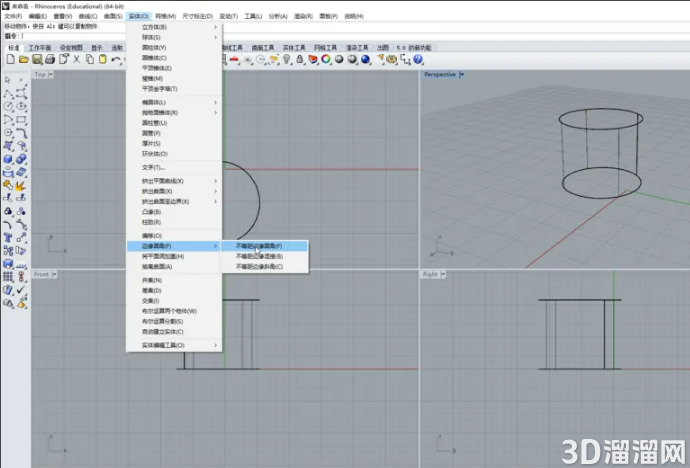Expand the 挤出平面曲线(X) submenu
Image resolution: width=690 pixels, height=468 pixels.
(174, 181)
